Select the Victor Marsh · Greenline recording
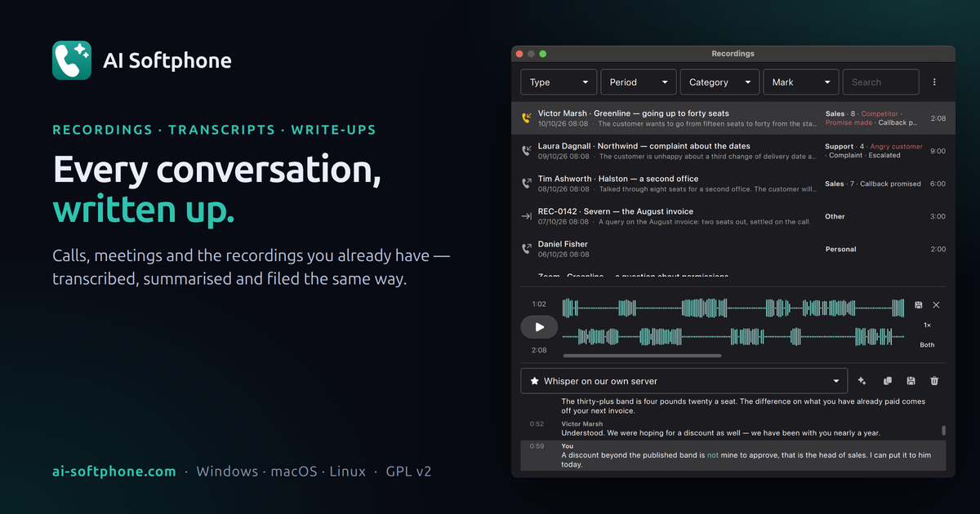 (x=733, y=118)
